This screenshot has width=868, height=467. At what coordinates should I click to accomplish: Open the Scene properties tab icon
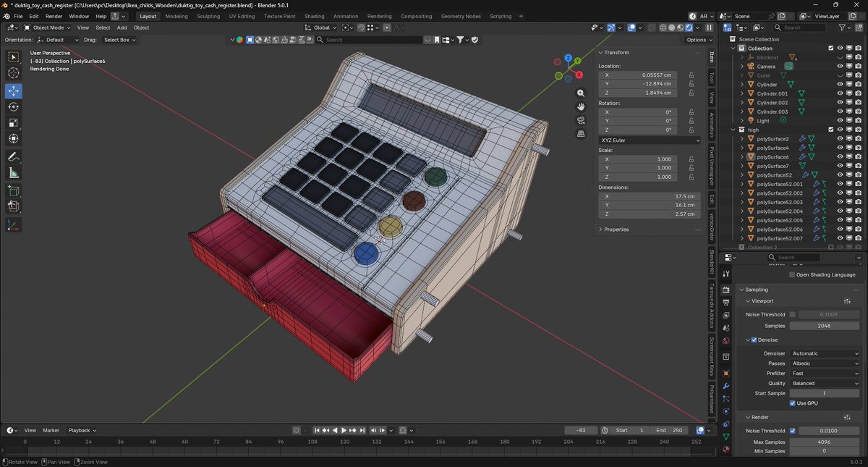coord(726,328)
